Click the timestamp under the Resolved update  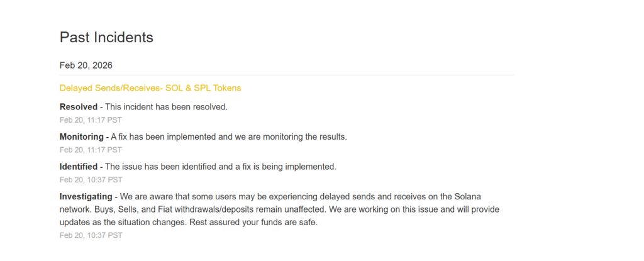[x=91, y=119]
